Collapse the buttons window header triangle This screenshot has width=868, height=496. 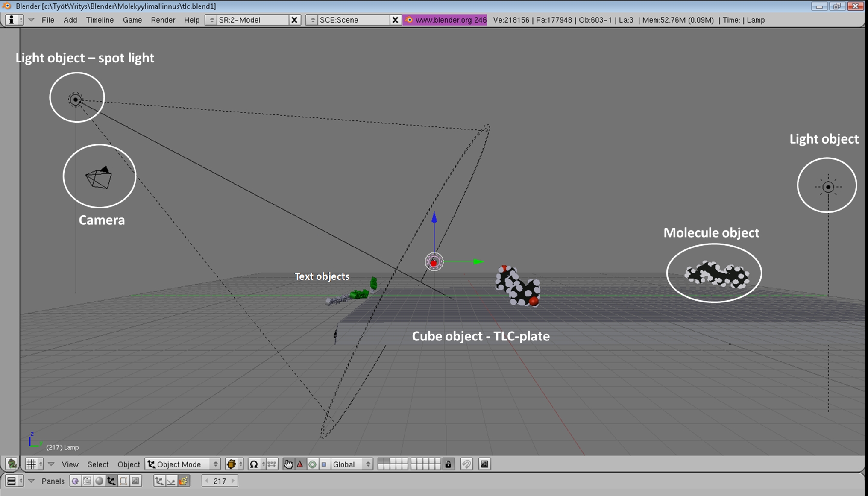[x=31, y=481]
